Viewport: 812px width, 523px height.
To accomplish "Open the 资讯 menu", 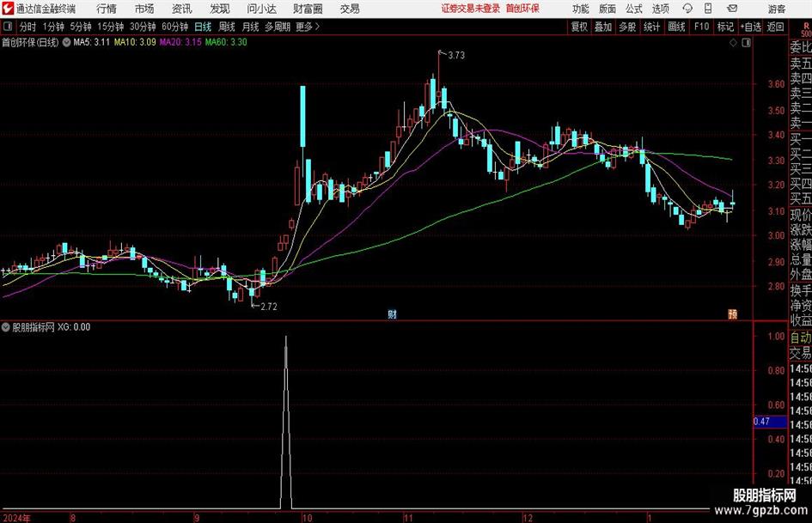I will tap(182, 9).
